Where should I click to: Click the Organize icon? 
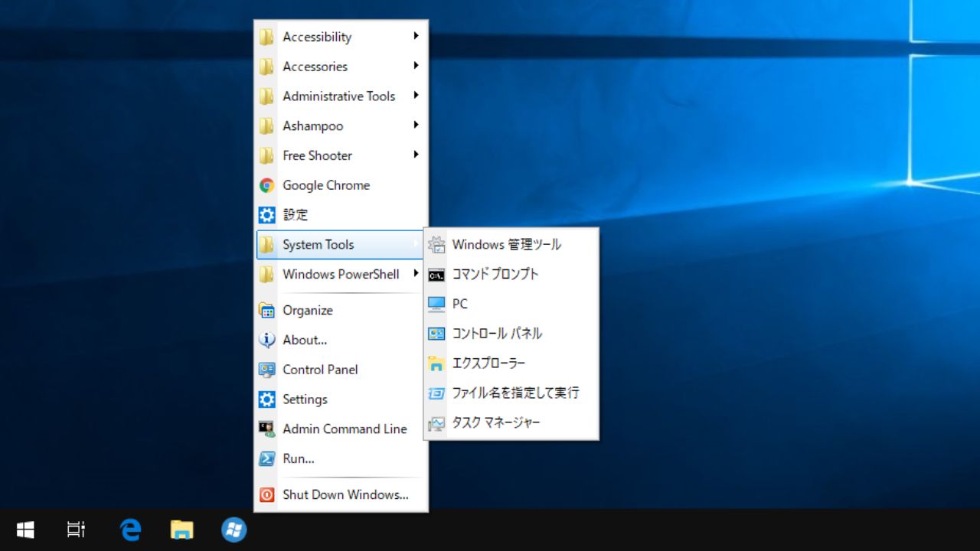266,310
